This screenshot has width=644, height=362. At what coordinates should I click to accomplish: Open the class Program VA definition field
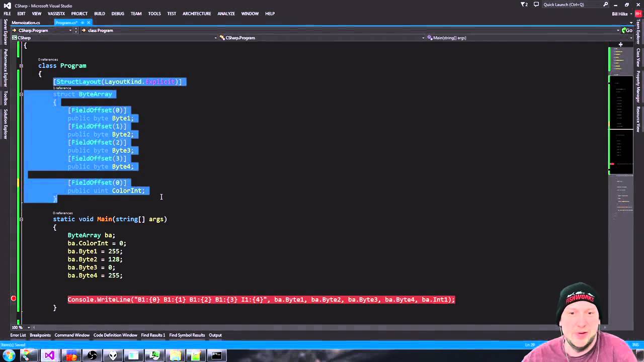(x=352, y=30)
